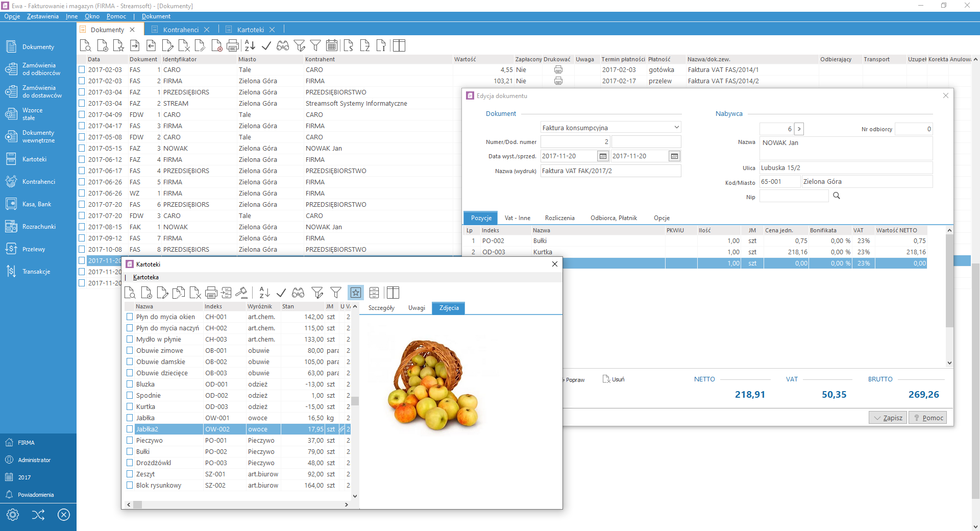Tick the checkbox for the Jabłka2 row
Screen dimensions: 980x531
pos(130,429)
